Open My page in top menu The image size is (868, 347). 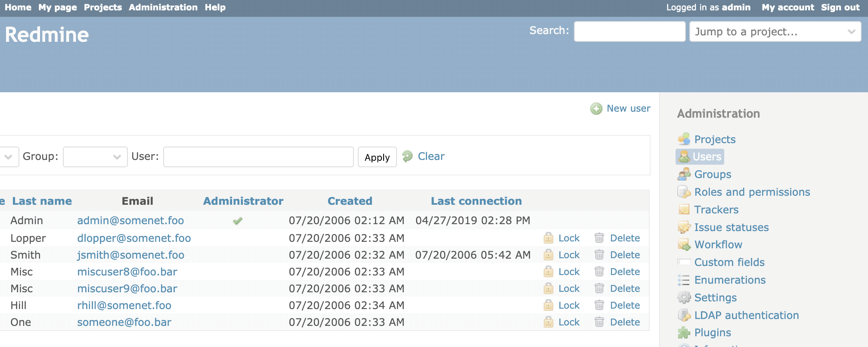pos(58,7)
